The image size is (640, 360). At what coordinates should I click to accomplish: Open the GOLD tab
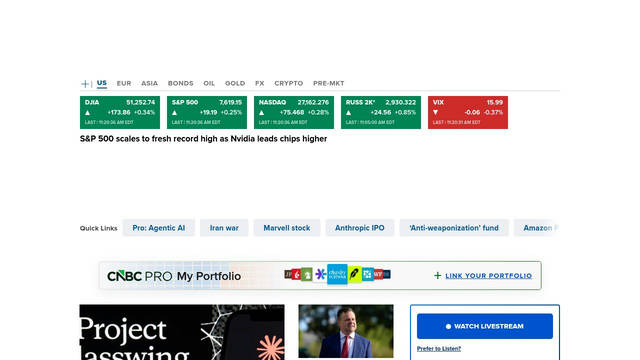pos(235,83)
